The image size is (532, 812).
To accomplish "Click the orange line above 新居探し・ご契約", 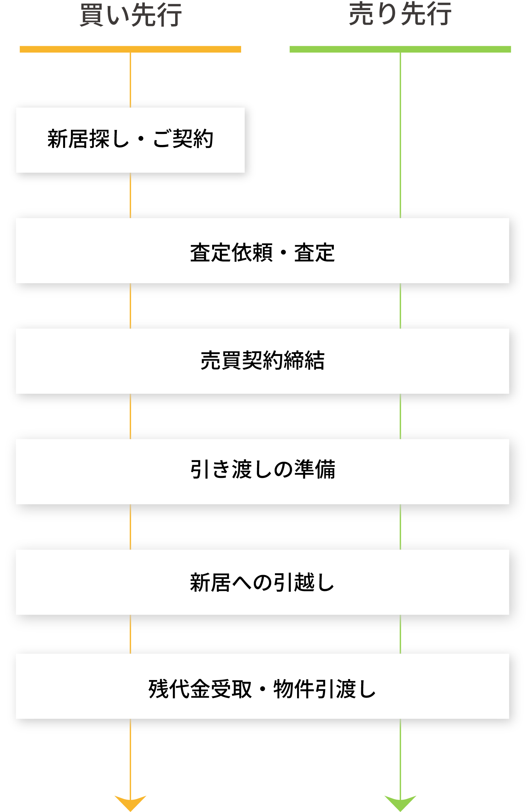I will pos(130,80).
